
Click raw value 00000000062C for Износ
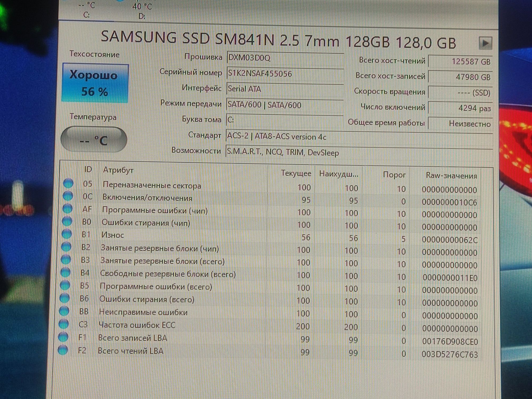coord(450,240)
